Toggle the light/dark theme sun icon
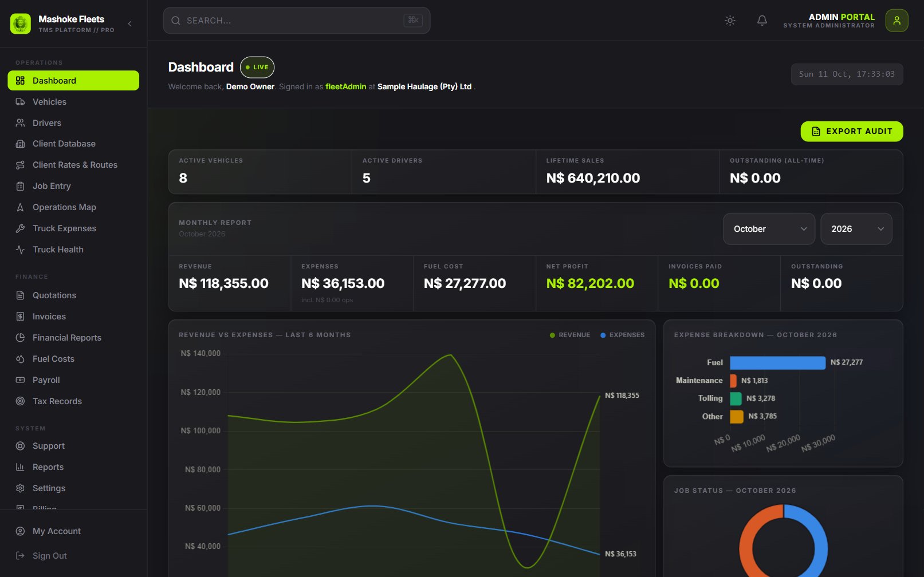Screen dimensions: 924x577 [x=730, y=21]
